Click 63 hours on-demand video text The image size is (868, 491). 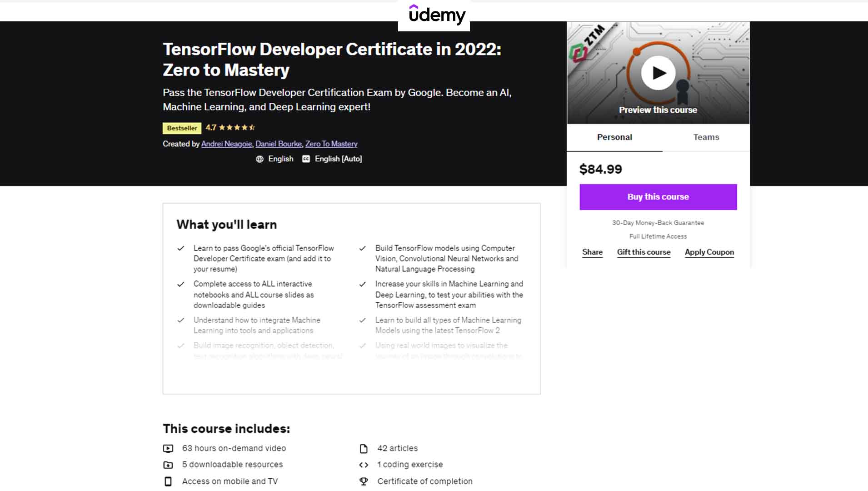pyautogui.click(x=234, y=448)
